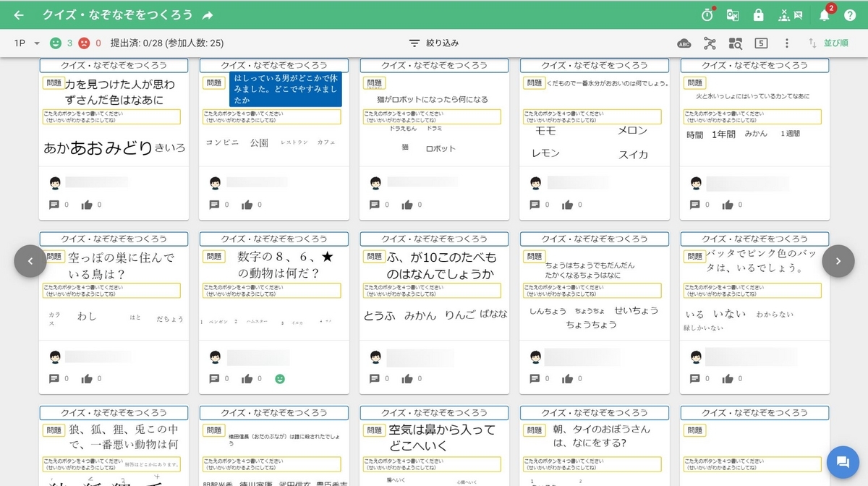This screenshot has height=486, width=868.
Task: Open the network diagram view
Action: (710, 43)
